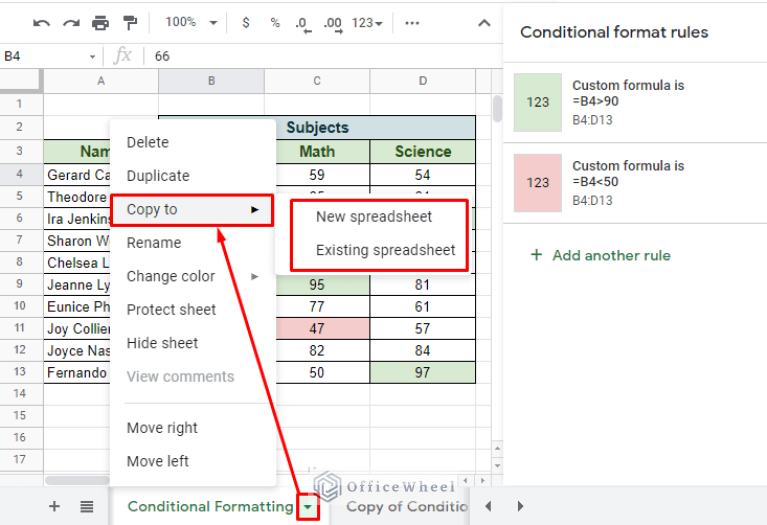Open the 123 number format dropdown
767x525 pixels.
click(x=368, y=23)
